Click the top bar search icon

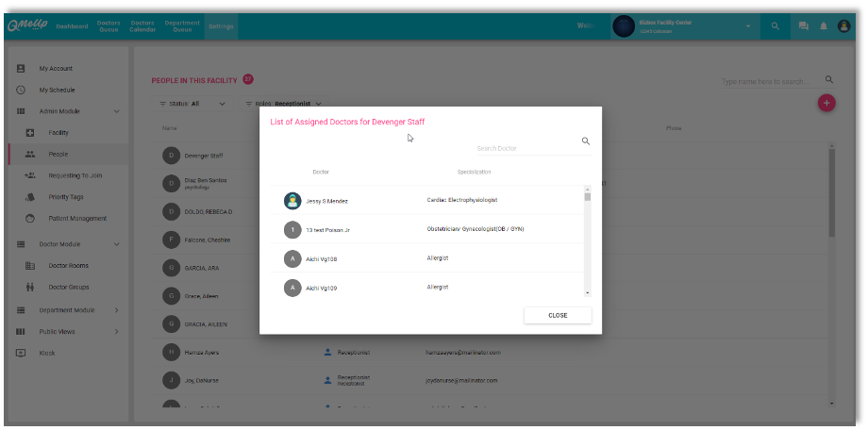[775, 26]
